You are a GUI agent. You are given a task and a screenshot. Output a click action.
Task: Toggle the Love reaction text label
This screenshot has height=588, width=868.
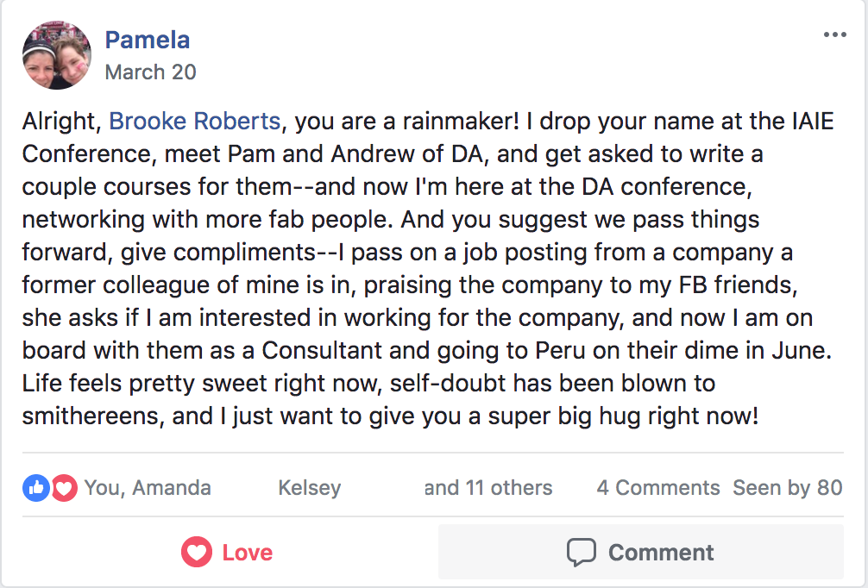pos(247,552)
